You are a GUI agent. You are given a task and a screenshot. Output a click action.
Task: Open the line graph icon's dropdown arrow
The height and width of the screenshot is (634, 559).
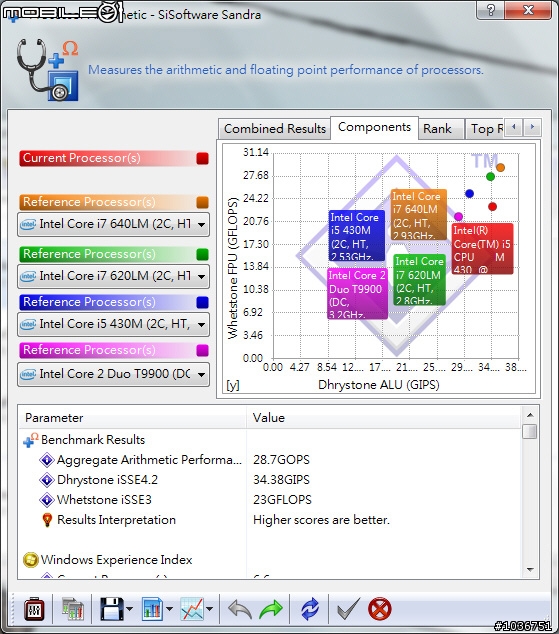[x=209, y=609]
